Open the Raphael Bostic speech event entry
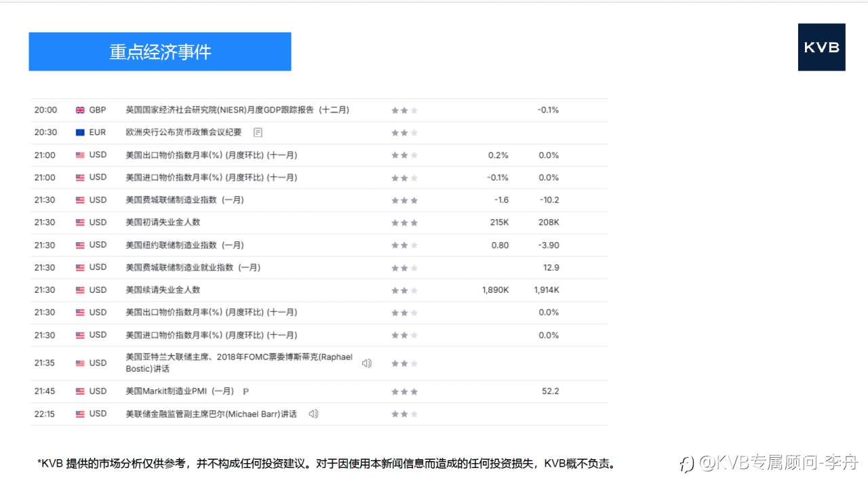The height and width of the screenshot is (491, 868). [x=237, y=363]
